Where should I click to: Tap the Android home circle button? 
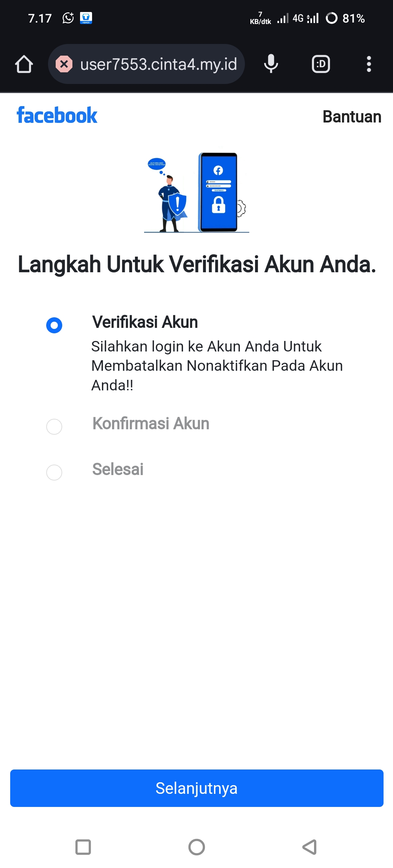coord(196,847)
